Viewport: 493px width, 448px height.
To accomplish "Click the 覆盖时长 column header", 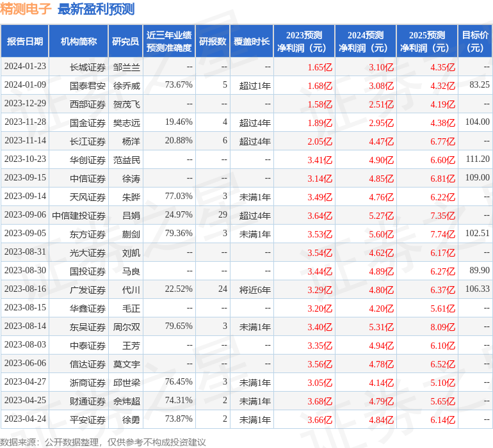I will 252,41.
